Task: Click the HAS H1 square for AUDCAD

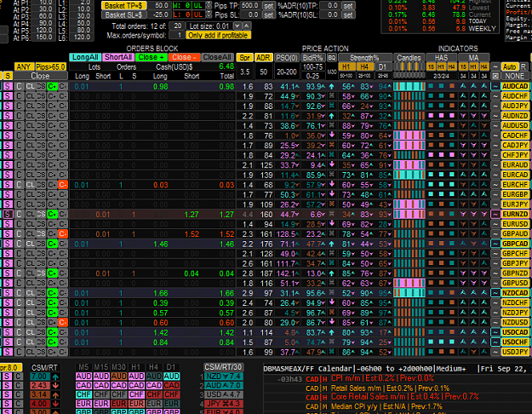Action: pos(441,86)
